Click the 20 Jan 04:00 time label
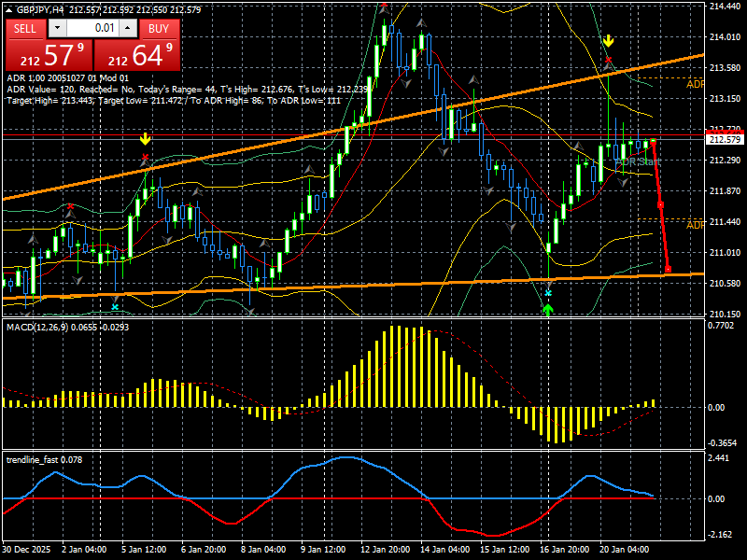Screen dimensions: 747x560 click(625, 550)
